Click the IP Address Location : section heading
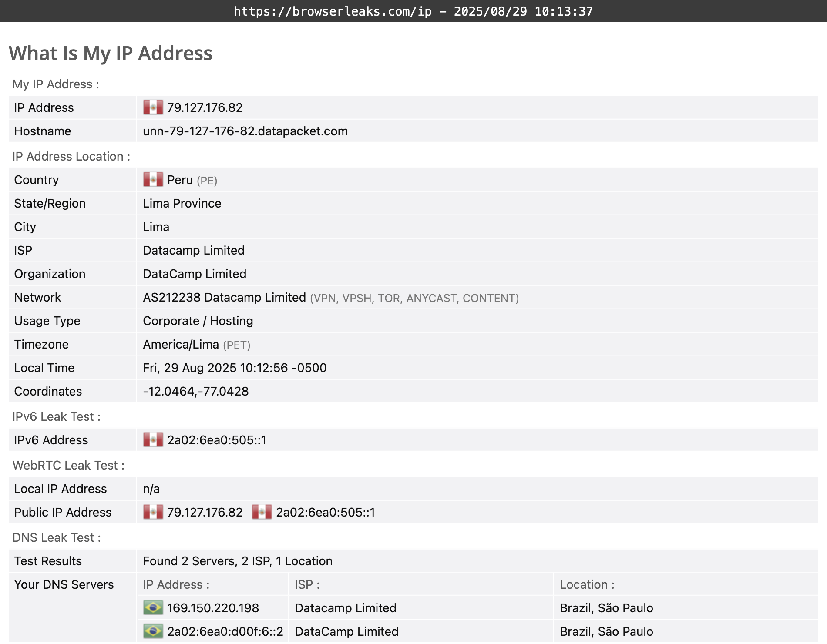827x644 pixels. click(71, 156)
